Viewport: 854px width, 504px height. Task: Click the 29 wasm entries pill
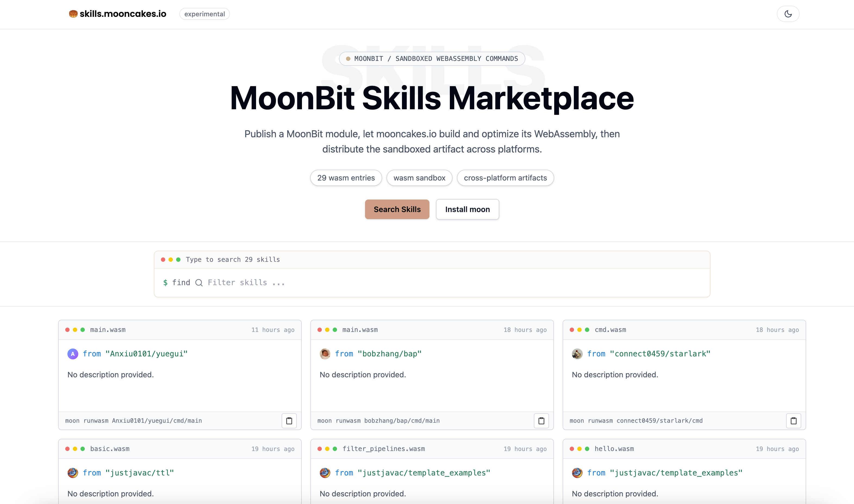pyautogui.click(x=346, y=178)
